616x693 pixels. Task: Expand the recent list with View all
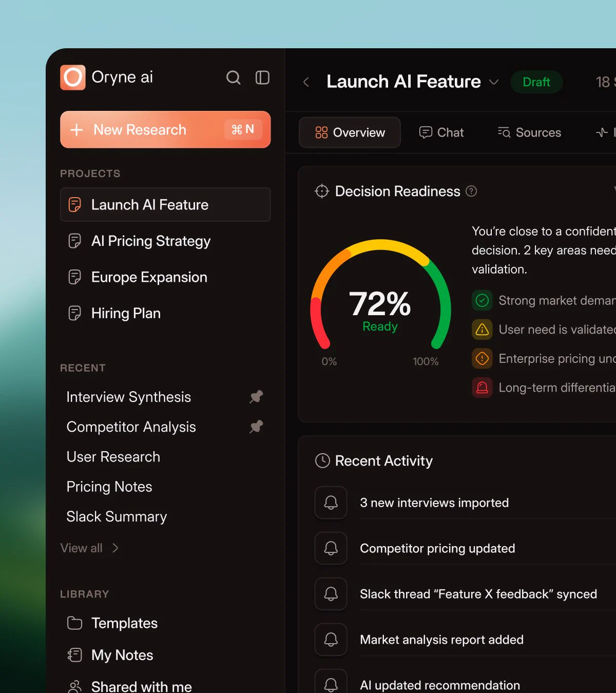pyautogui.click(x=90, y=548)
